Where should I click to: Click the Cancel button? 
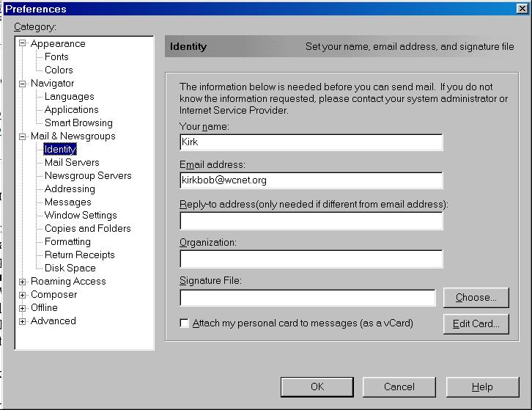point(399,387)
